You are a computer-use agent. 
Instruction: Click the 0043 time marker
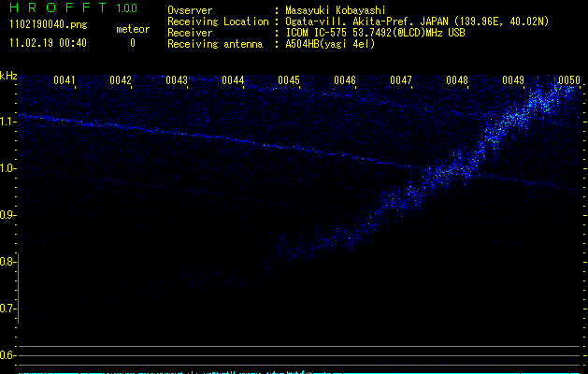click(x=177, y=80)
